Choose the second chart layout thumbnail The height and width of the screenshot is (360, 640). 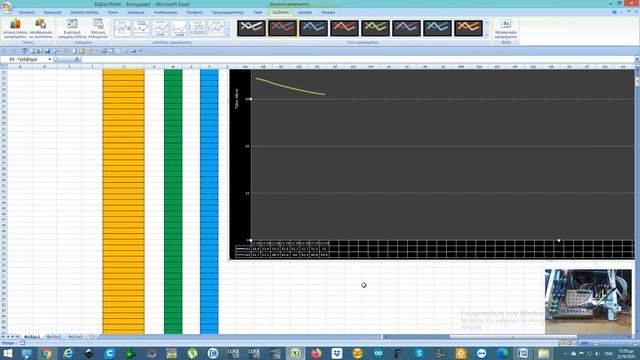141,29
